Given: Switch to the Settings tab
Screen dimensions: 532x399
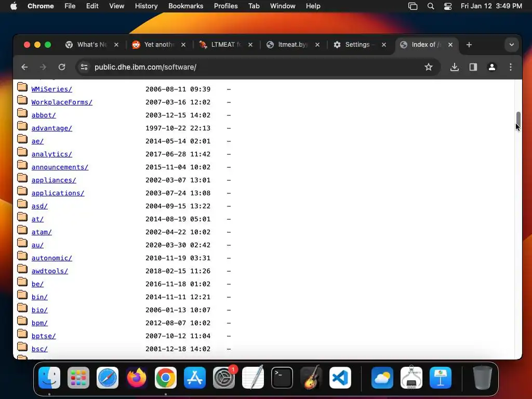Looking at the screenshot, I should coord(360,45).
